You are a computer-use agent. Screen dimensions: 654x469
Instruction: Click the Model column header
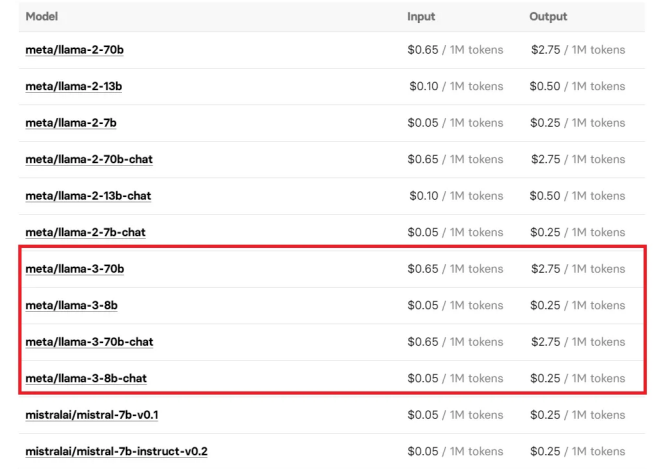42,17
